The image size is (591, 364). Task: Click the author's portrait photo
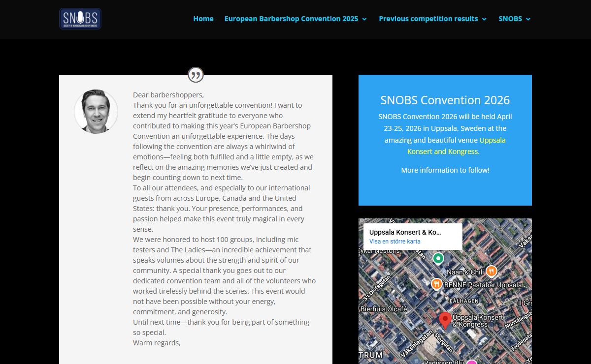tap(96, 112)
